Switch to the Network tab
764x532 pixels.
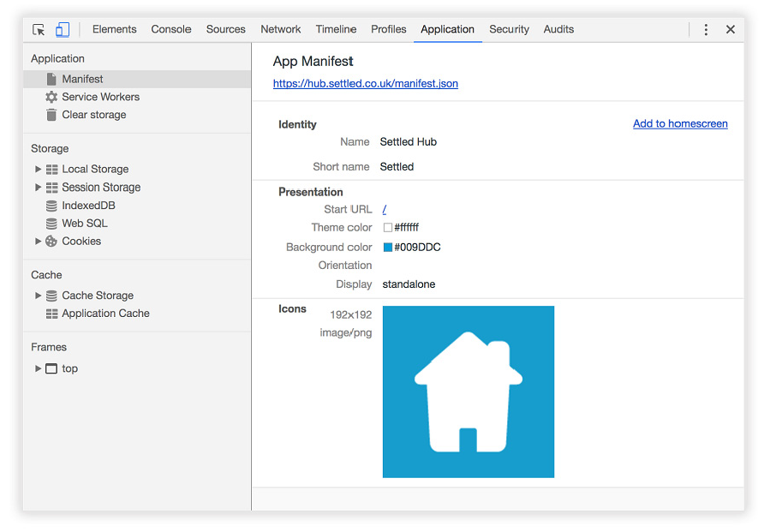[x=280, y=29]
